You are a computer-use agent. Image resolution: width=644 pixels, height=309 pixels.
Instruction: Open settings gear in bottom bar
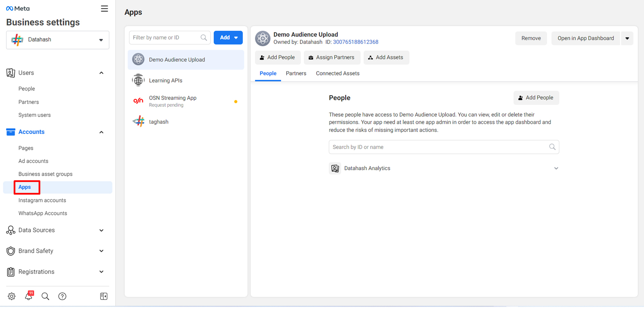point(12,296)
